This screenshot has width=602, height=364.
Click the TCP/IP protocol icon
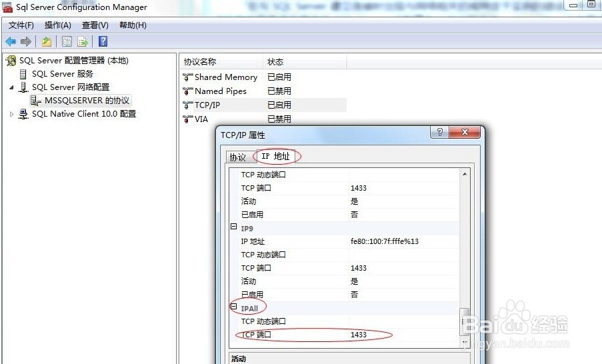187,105
